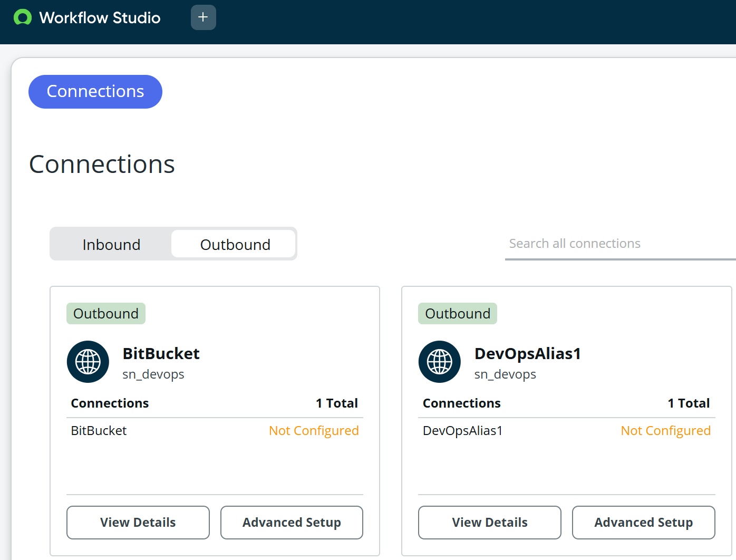This screenshot has height=560, width=736.
Task: Click Not Configured status for DevOpsAlias1
Action: [x=666, y=431]
